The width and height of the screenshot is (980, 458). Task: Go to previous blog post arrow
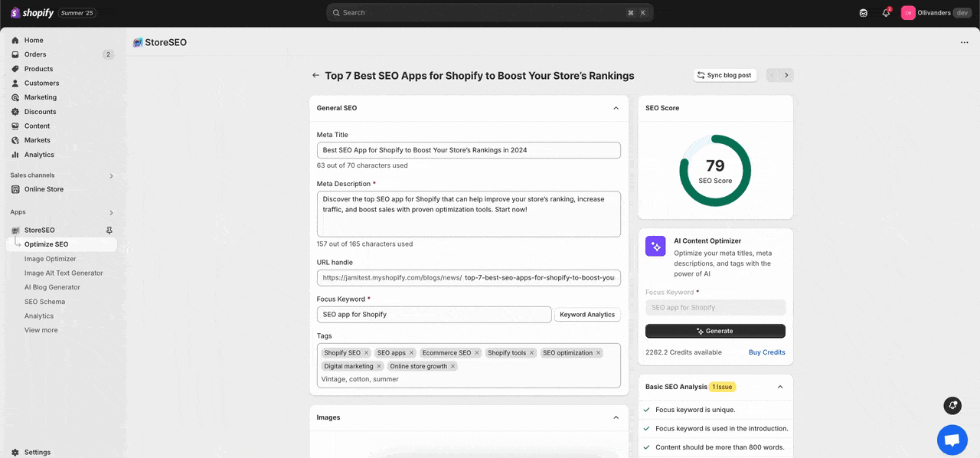[x=772, y=75]
